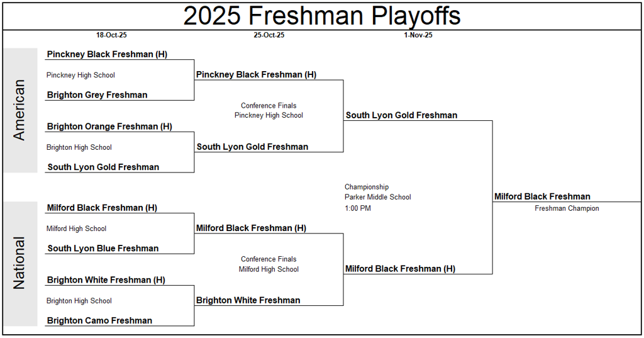Click the 2025 Freshman Playoffs title
Image resolution: width=644 pixels, height=338 pixels.
(321, 16)
